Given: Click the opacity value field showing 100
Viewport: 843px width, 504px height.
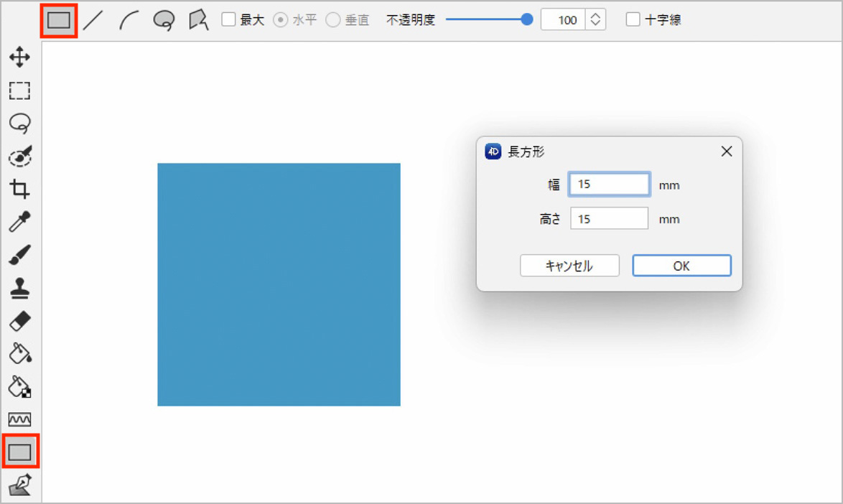Looking at the screenshot, I should click(x=563, y=20).
